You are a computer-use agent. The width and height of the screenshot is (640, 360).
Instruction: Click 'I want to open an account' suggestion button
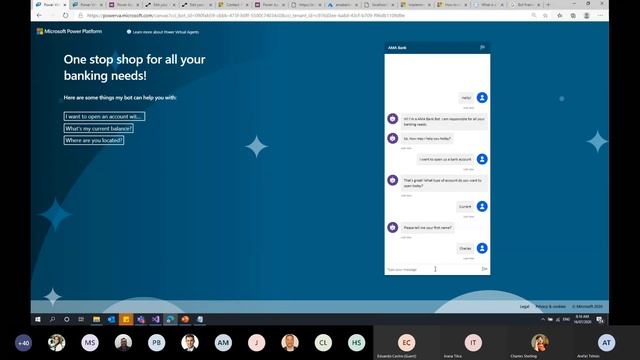(x=104, y=116)
